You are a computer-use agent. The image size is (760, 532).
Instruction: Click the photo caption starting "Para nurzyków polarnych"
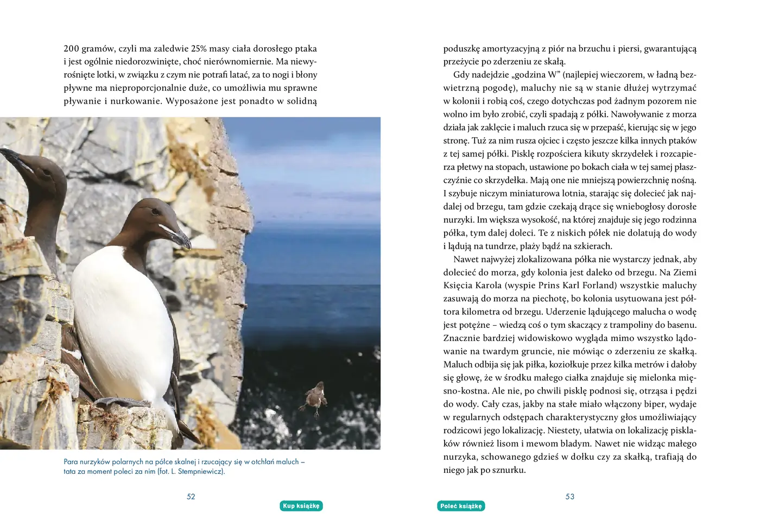pos(185,466)
